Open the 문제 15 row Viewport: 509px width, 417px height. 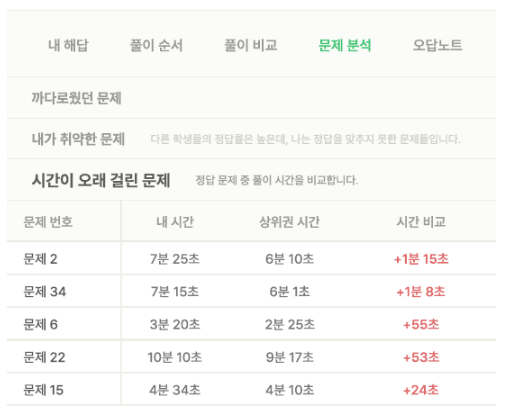point(251,390)
